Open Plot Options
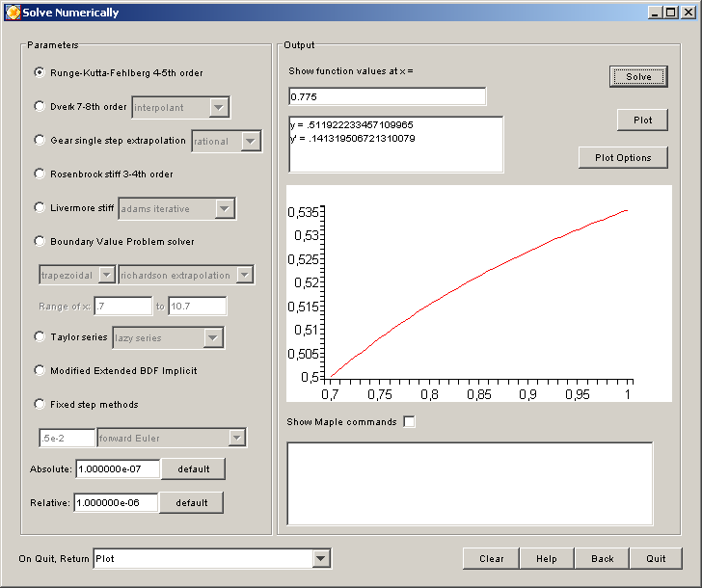Image resolution: width=702 pixels, height=588 pixels. pyautogui.click(x=623, y=158)
